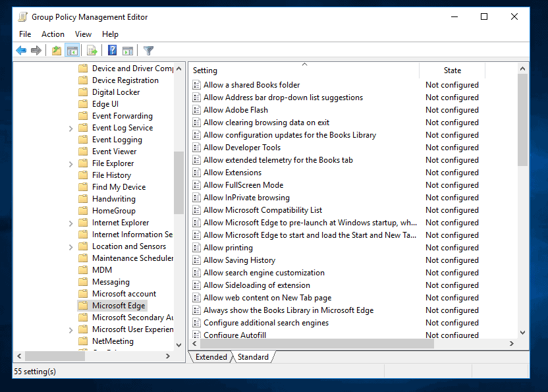548x392 pixels.
Task: Open the Action menu
Action: 53,34
